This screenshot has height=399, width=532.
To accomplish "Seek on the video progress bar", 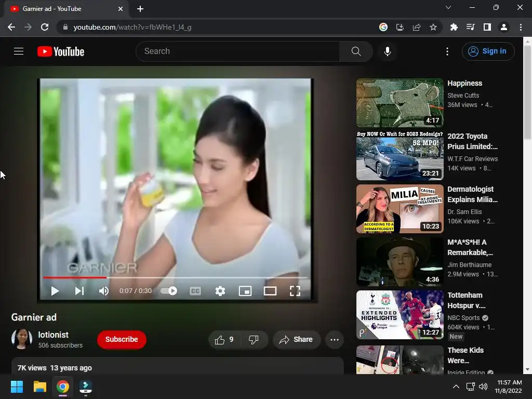I will [176, 277].
